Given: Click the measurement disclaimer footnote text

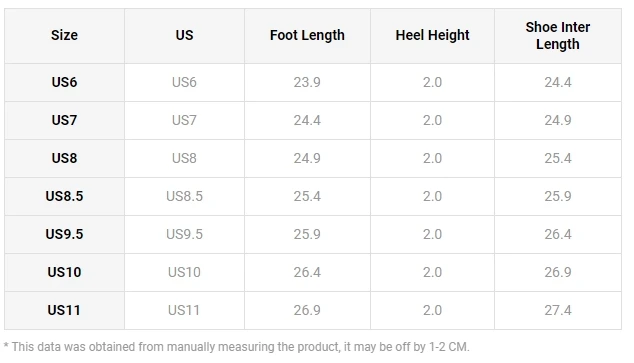Looking at the screenshot, I should coord(237,347).
